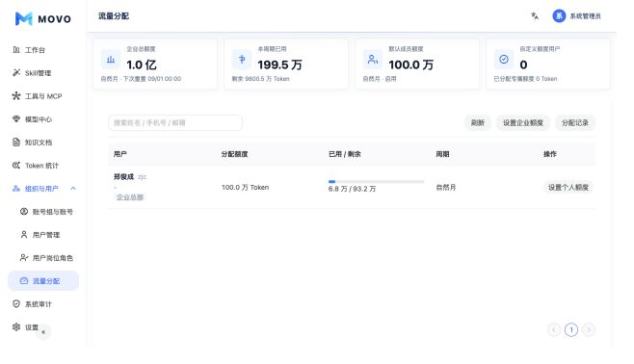Click the 账号组与账号 icon
Screen dimensions: 634x364
24,211
